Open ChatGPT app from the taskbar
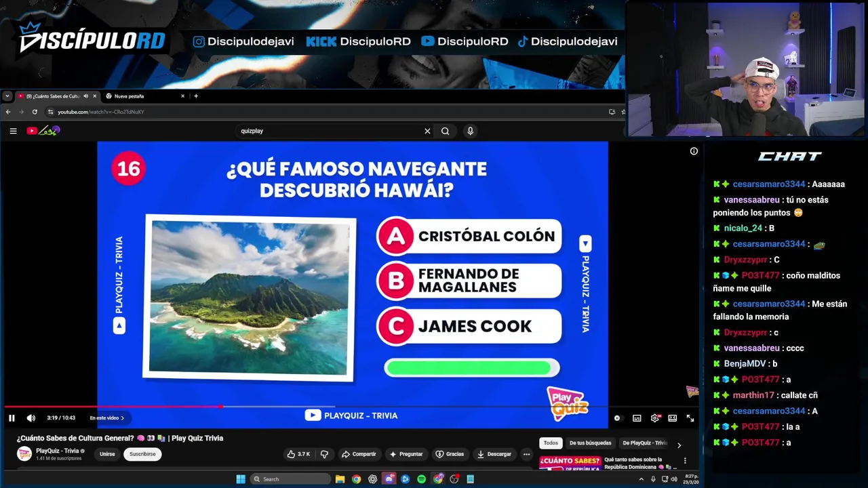The width and height of the screenshot is (868, 488). coord(372,479)
